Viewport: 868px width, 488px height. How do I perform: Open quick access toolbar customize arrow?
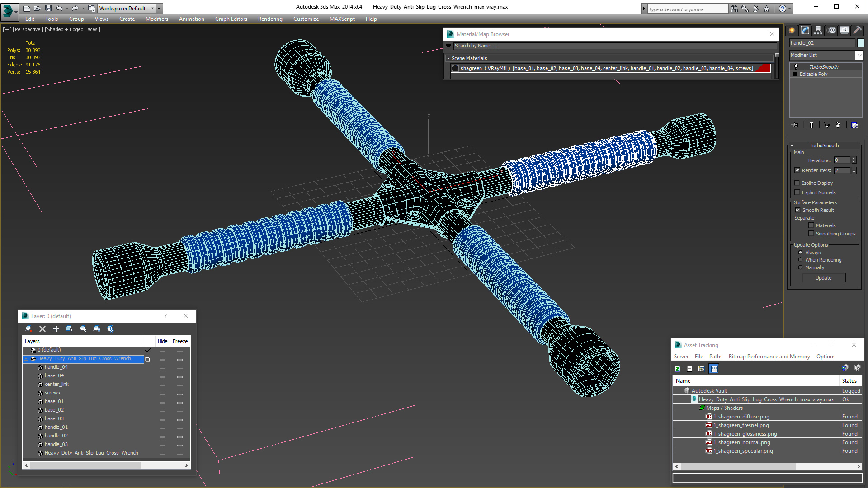[159, 8]
